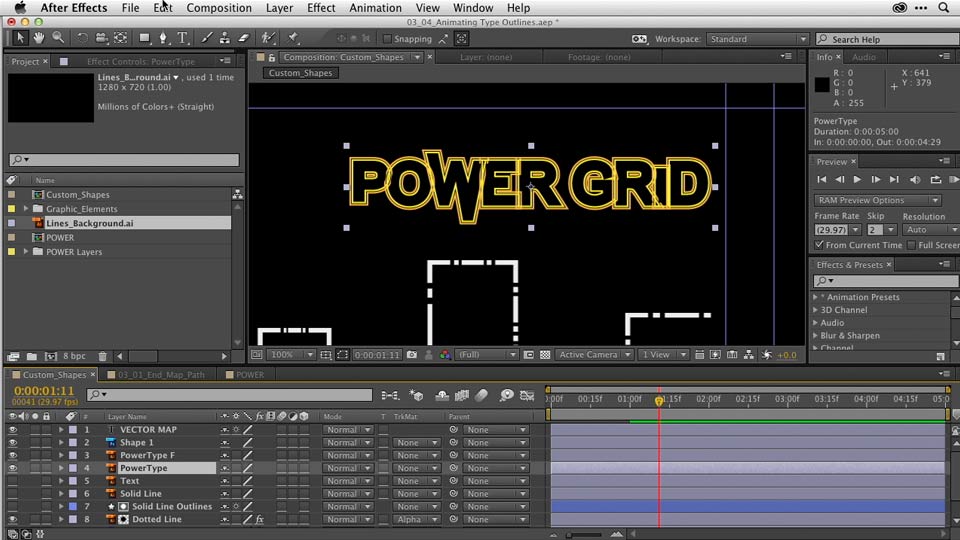
Task: Select the Puppet Pin tool
Action: point(294,38)
